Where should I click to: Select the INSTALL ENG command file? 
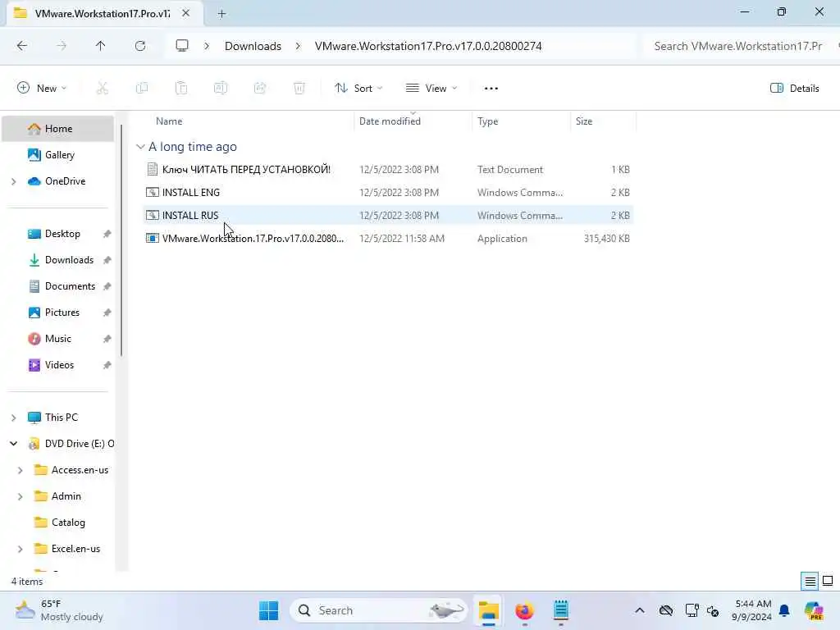(388, 193)
